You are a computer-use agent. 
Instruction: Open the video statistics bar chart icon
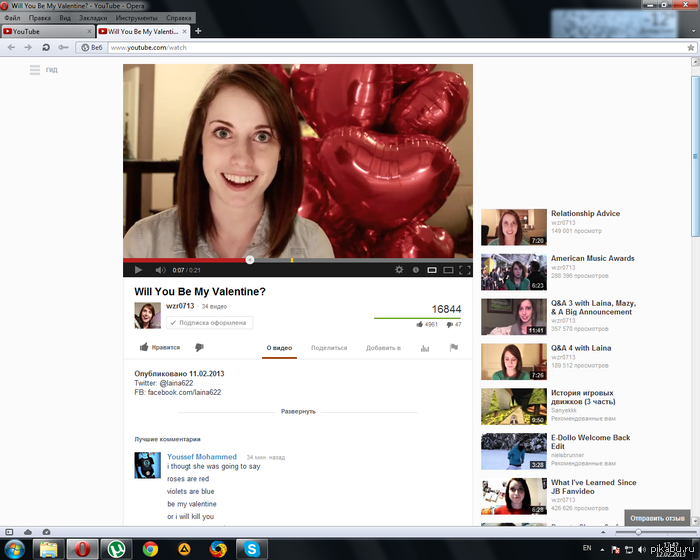point(425,348)
